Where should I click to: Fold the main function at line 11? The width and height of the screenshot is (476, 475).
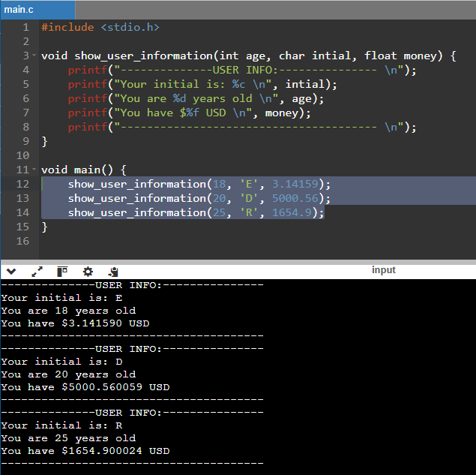pyautogui.click(x=34, y=170)
